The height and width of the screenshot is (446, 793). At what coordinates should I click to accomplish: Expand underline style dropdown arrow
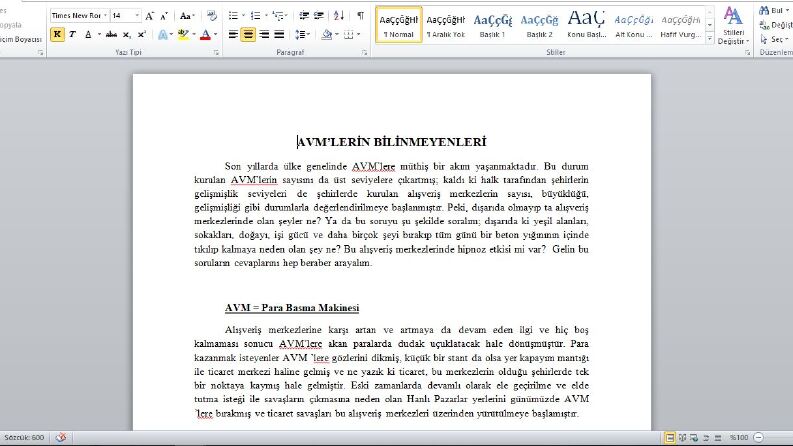99,34
